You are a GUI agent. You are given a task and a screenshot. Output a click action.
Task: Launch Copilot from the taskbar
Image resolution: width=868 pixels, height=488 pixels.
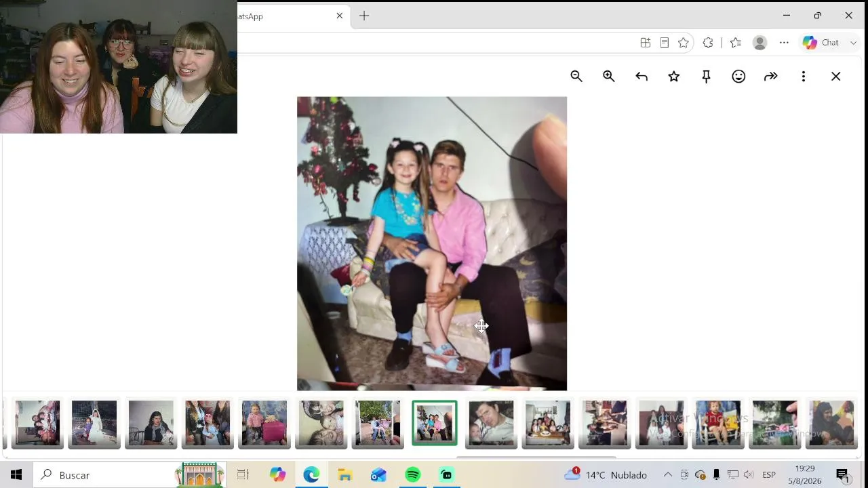click(277, 475)
